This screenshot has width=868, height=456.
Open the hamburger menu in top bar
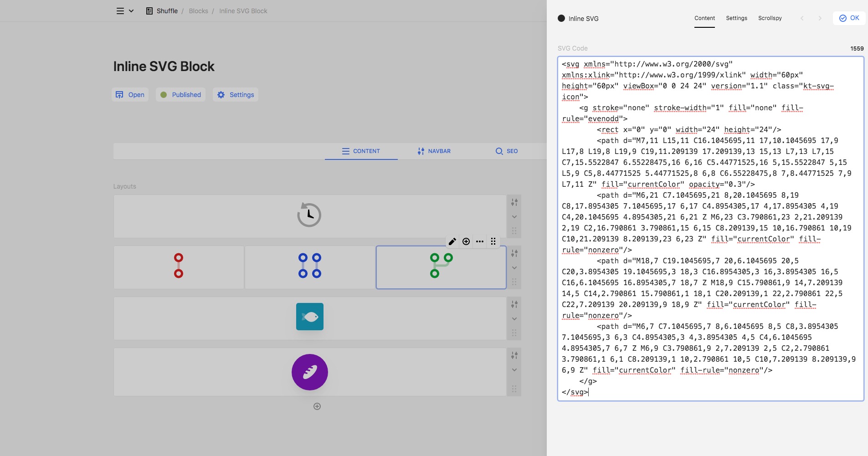coord(120,11)
